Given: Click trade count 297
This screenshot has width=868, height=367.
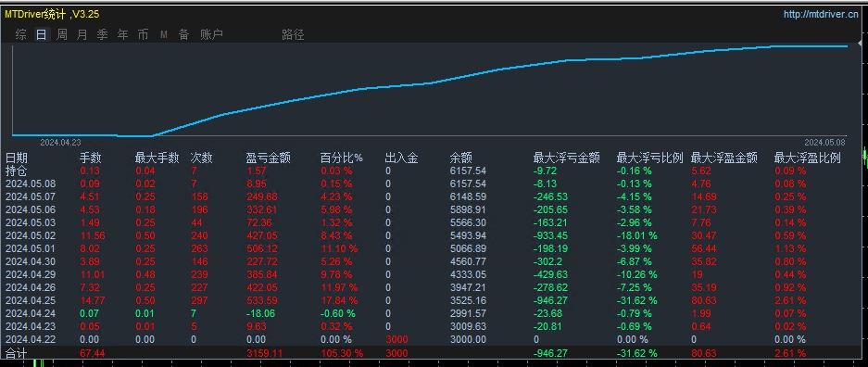Looking at the screenshot, I should click(199, 300).
